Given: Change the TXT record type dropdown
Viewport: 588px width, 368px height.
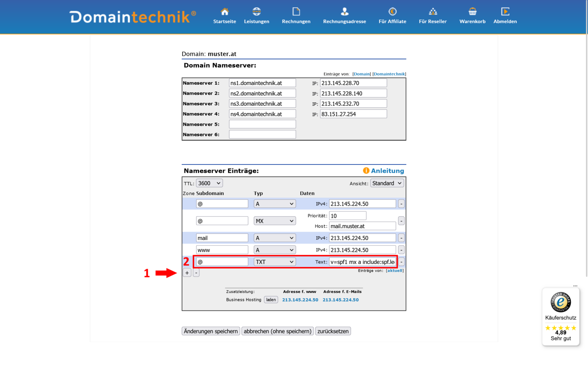Looking at the screenshot, I should point(274,262).
